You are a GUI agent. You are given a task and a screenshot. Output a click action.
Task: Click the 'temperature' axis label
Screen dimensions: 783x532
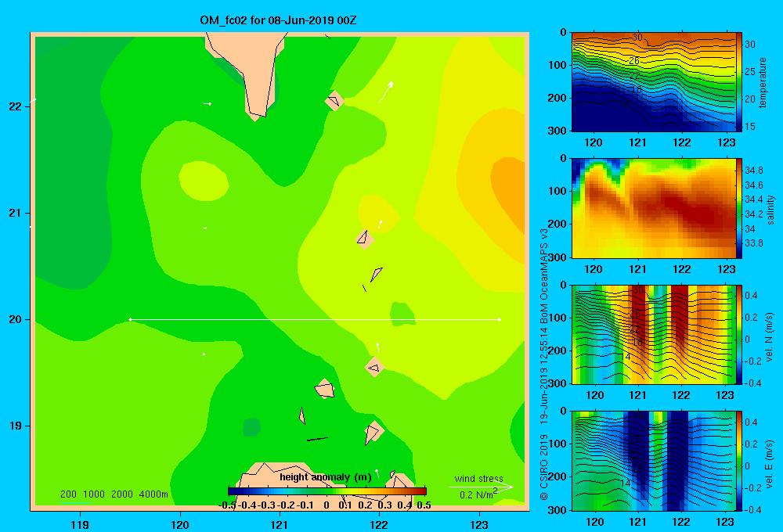pyautogui.click(x=763, y=82)
